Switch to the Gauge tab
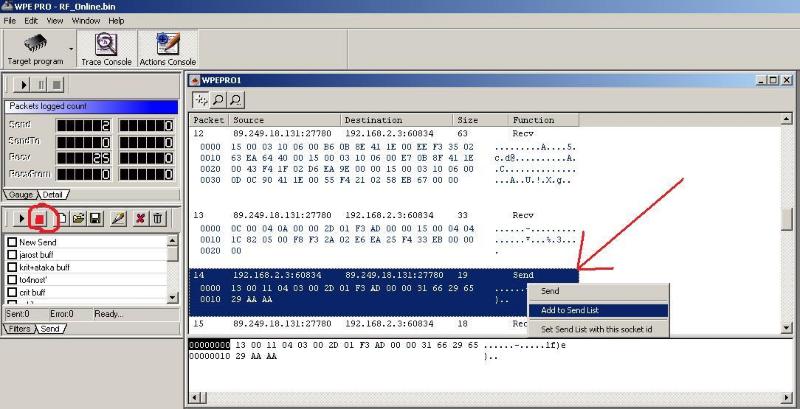The image size is (800, 409). [x=20, y=194]
